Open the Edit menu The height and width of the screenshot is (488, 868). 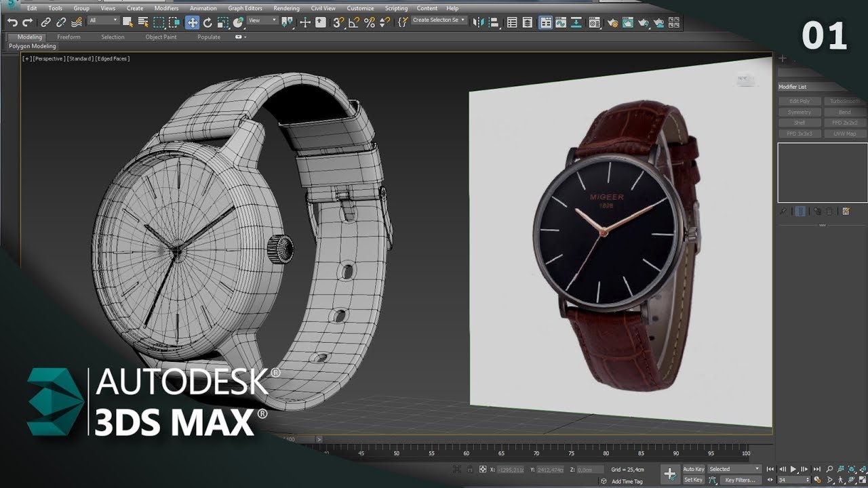tap(32, 8)
